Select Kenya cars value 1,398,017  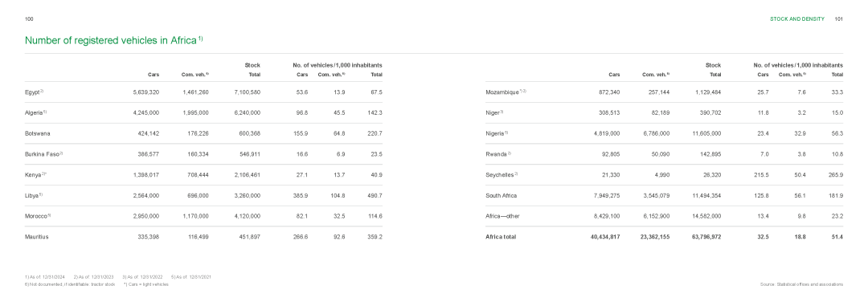tap(146, 175)
